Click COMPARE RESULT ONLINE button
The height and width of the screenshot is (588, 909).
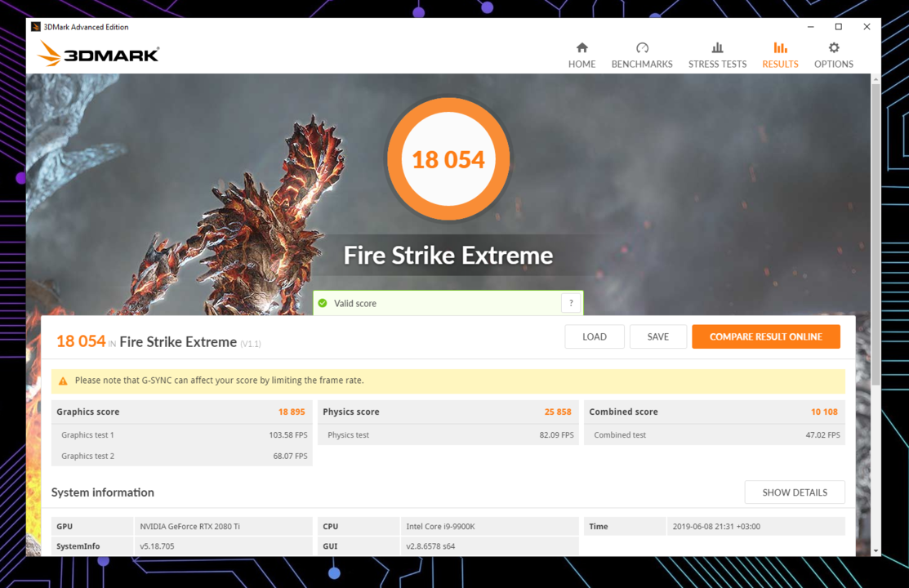(x=766, y=337)
